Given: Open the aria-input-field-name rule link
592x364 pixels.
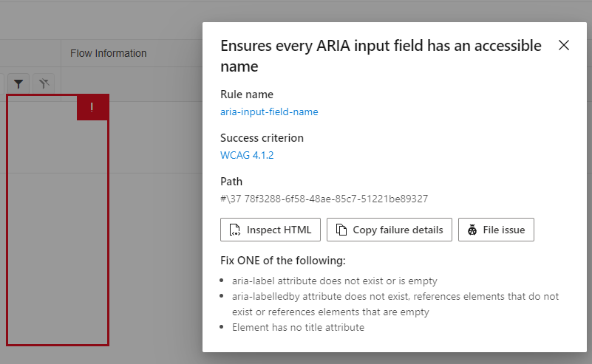Looking at the screenshot, I should [x=269, y=111].
